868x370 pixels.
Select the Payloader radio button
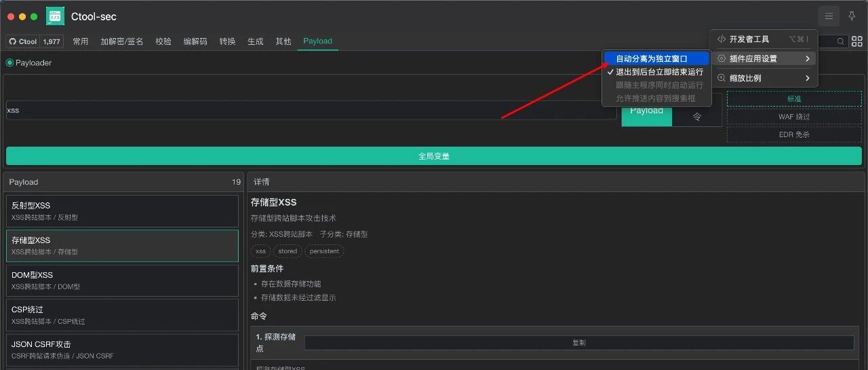tap(9, 62)
